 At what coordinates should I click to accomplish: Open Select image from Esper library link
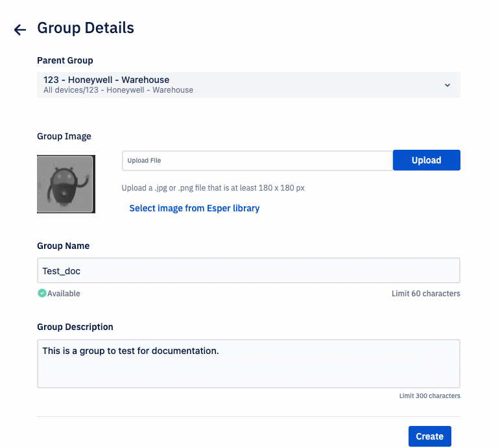[x=194, y=208]
